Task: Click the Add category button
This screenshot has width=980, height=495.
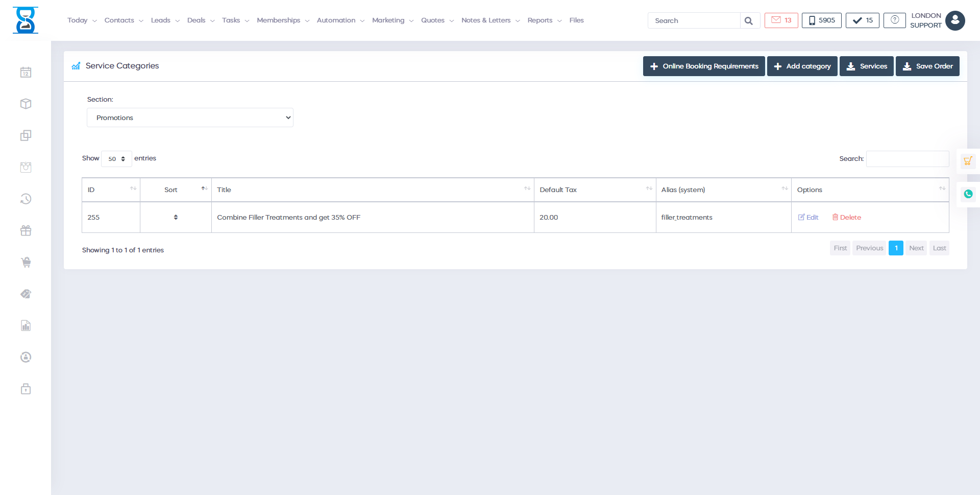Action: pyautogui.click(x=802, y=66)
